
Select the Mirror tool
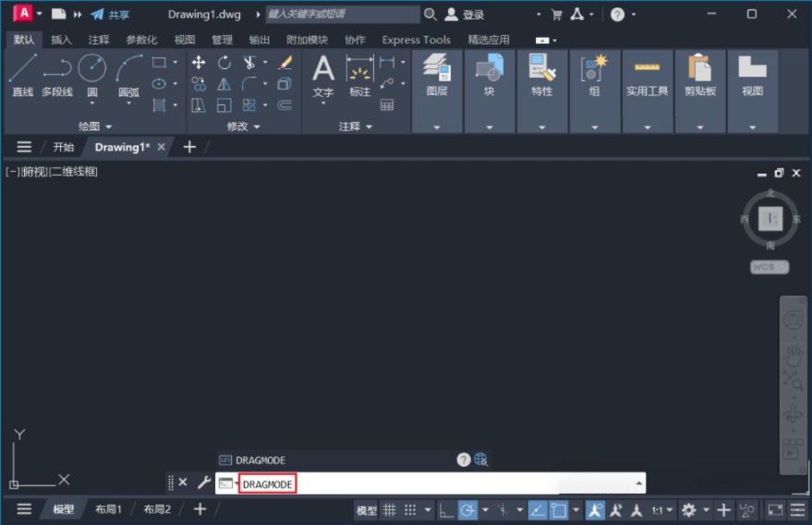click(x=224, y=84)
